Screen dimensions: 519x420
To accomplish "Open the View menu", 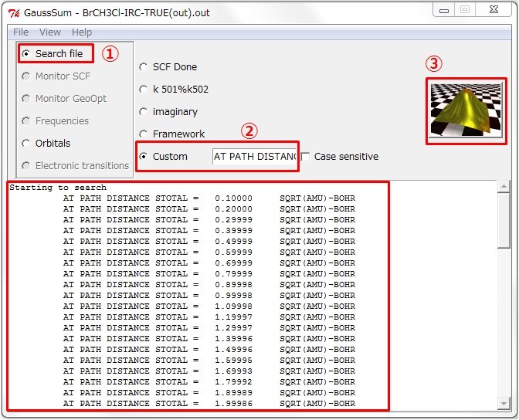I will [x=50, y=32].
